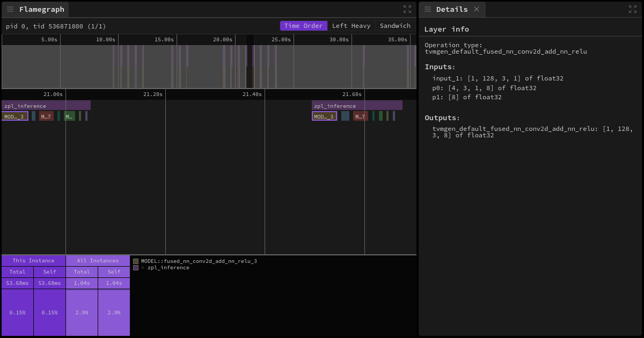Select the highlighted MOD…_3 frame in the flamegraph

point(15,115)
